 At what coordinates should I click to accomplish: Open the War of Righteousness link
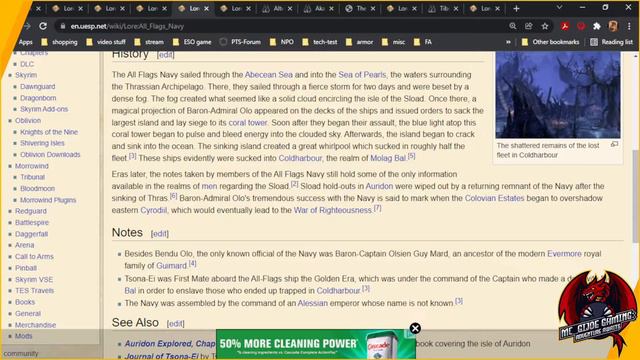pos(333,210)
